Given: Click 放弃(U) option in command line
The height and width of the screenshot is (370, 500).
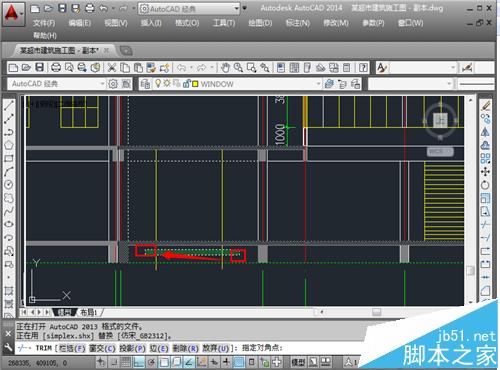Looking at the screenshot, I should 215,349.
